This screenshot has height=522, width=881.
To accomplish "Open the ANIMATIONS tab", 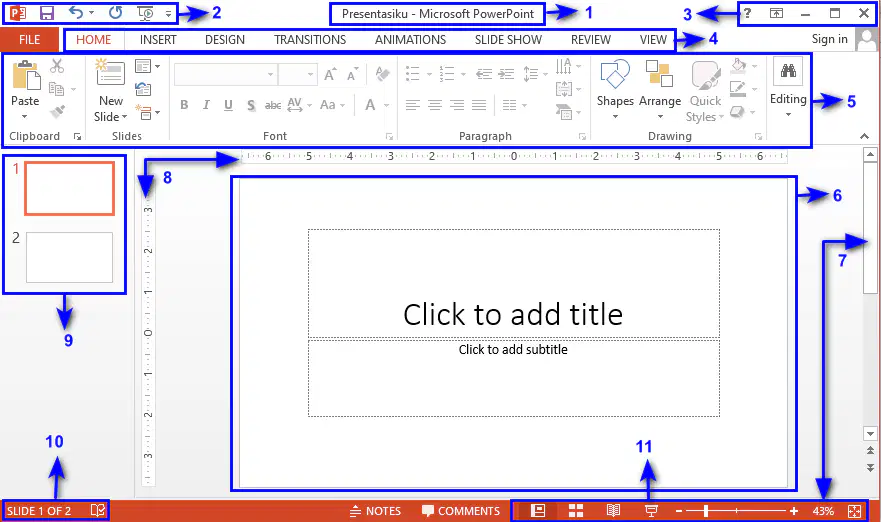I will click(x=411, y=40).
